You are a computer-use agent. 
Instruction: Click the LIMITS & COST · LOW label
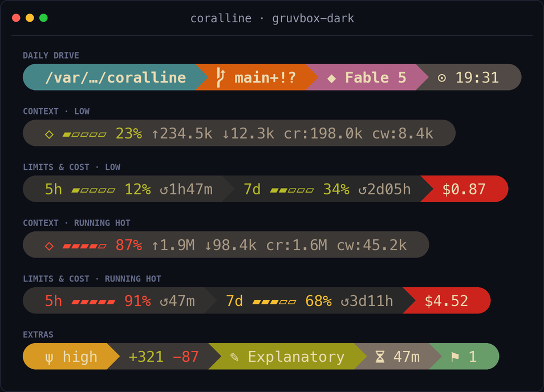click(x=71, y=167)
